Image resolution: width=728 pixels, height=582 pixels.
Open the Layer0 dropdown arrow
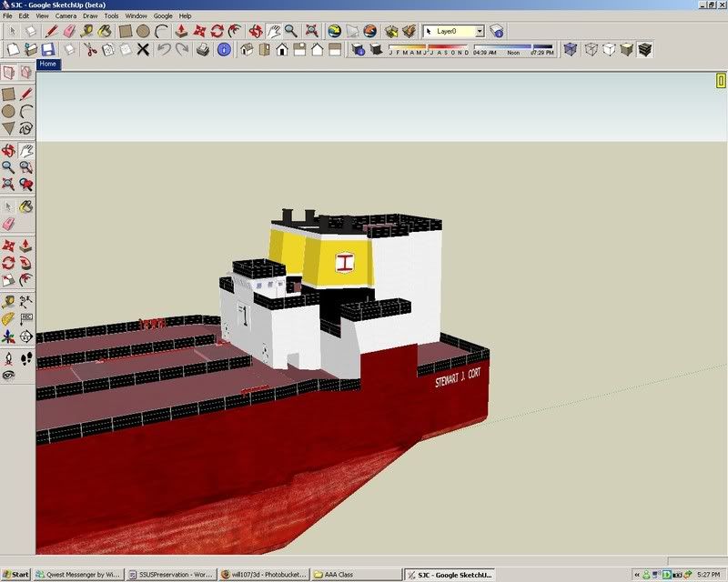480,31
